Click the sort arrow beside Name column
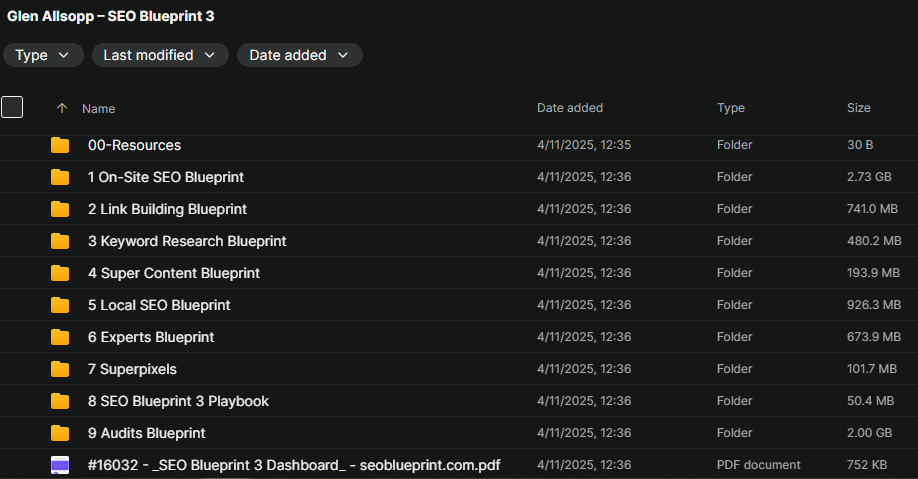 click(62, 108)
